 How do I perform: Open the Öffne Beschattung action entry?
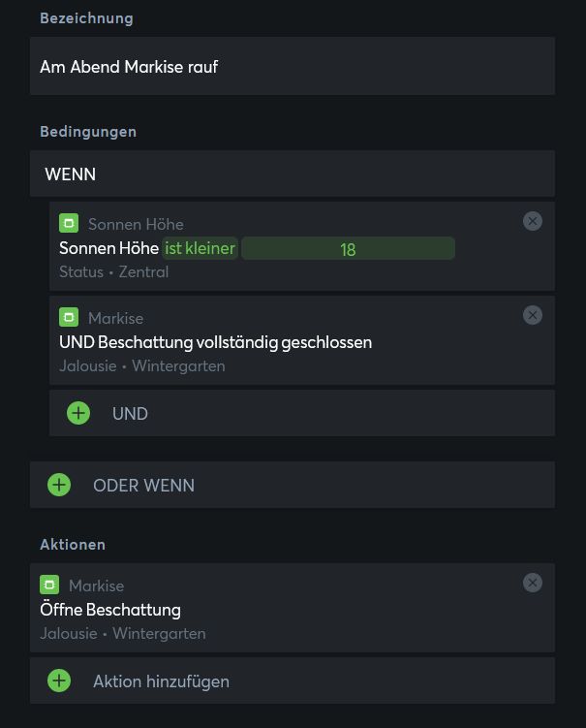click(x=110, y=610)
